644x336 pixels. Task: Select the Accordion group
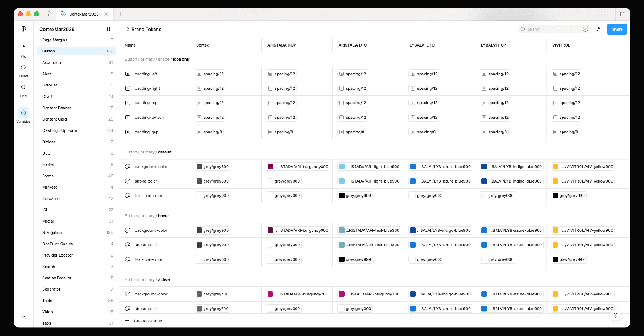click(x=76, y=62)
